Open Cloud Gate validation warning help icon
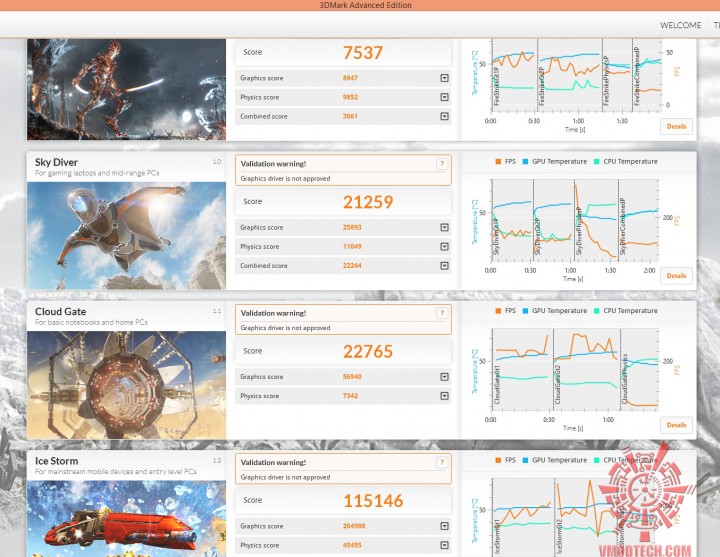Viewport: 720px width, 557px height. pyautogui.click(x=442, y=313)
